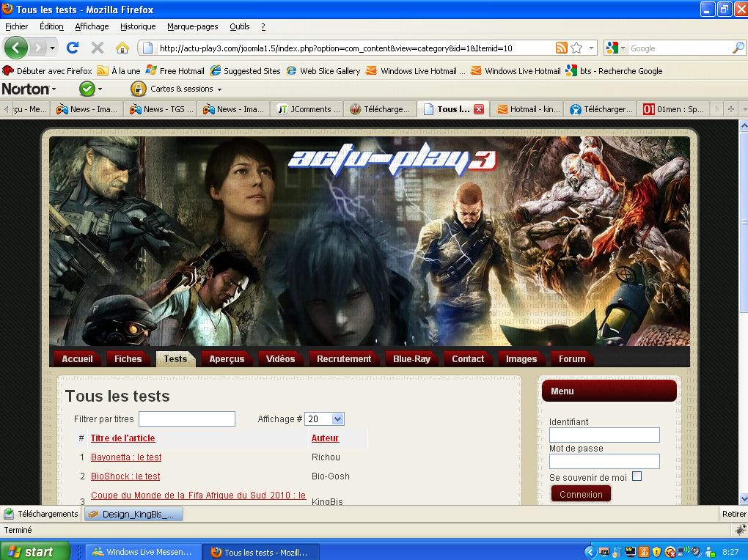This screenshot has width=748, height=560.
Task: Open 'BioShock : le test' article
Action: click(x=125, y=476)
